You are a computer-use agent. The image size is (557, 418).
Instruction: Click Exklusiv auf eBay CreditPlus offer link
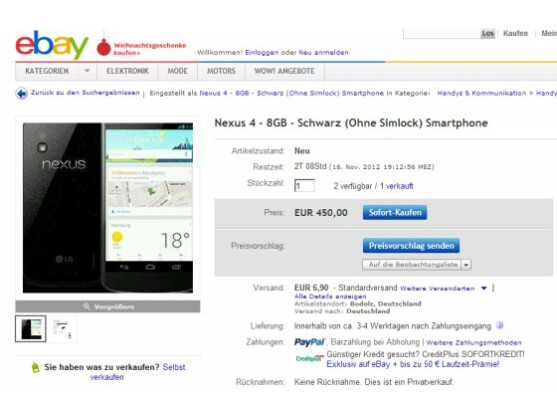click(413, 364)
